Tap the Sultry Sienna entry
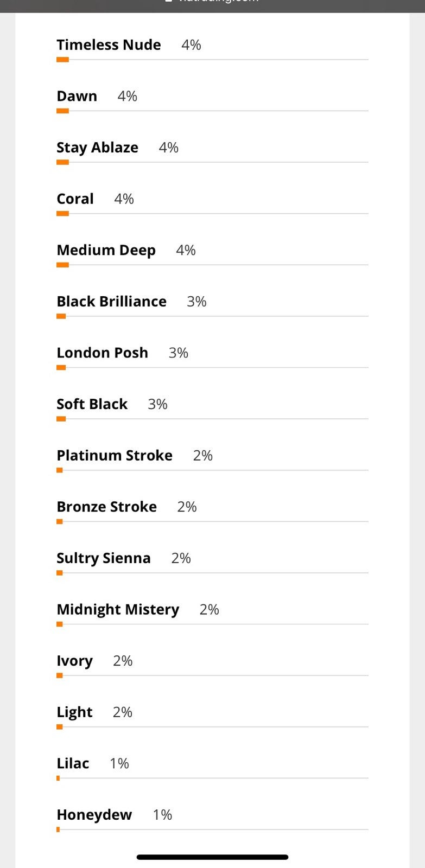This screenshot has width=425, height=868. tap(103, 558)
